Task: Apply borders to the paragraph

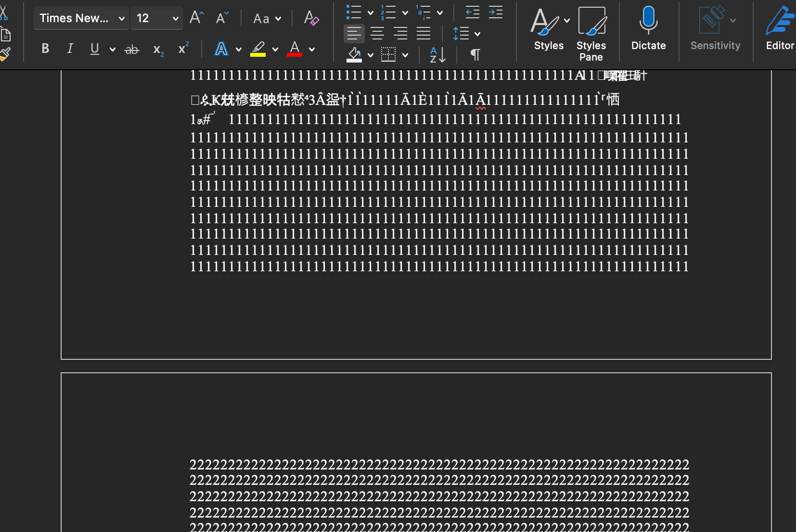Action: tap(388, 54)
